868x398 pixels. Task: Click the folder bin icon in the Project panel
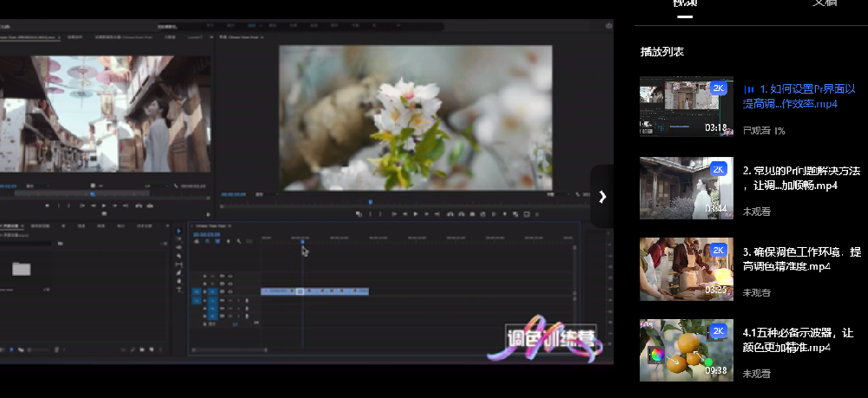tap(22, 269)
